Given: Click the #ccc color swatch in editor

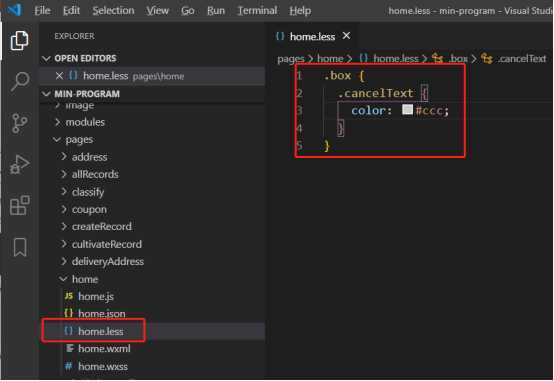Looking at the screenshot, I should (x=407, y=110).
